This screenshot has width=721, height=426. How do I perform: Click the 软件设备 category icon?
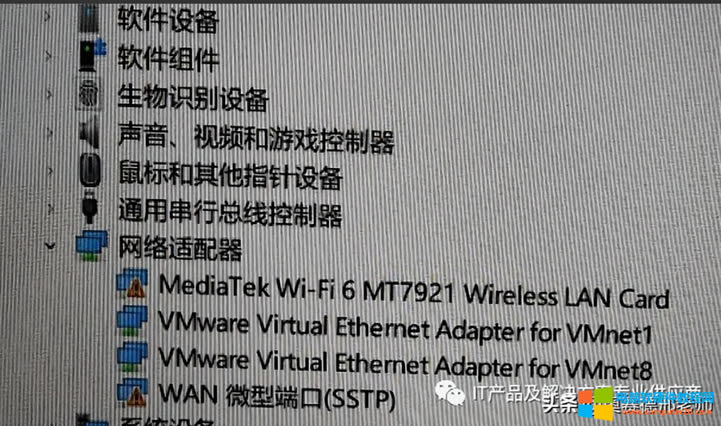coord(89,17)
